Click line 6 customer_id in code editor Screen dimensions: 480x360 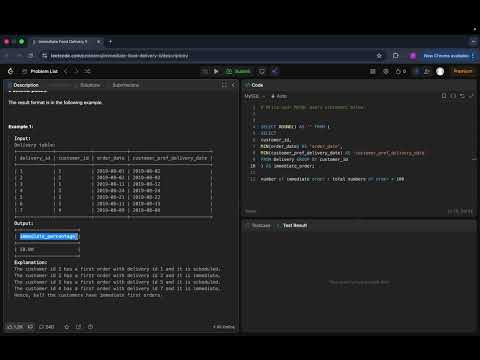pos(276,140)
